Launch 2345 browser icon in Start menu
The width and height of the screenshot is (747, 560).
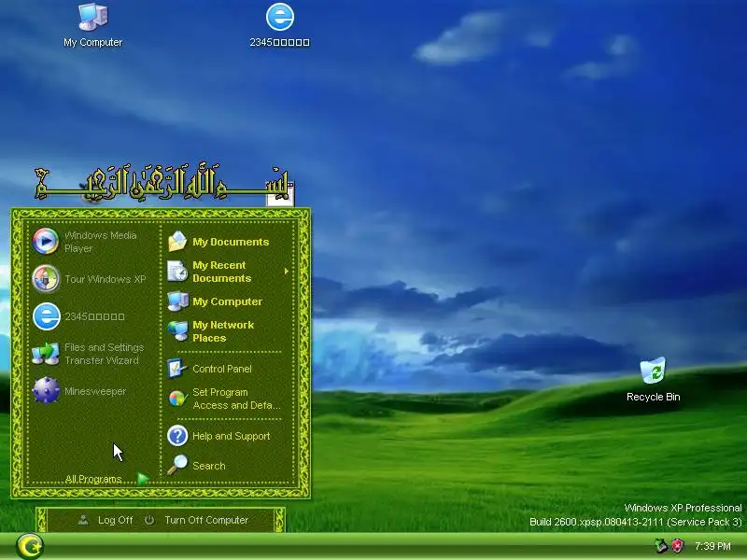(46, 316)
